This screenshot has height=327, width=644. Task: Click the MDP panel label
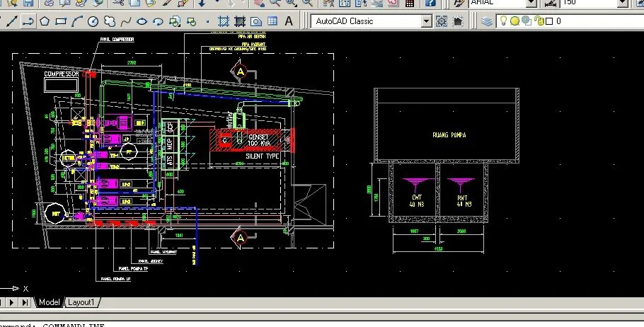coord(170,144)
